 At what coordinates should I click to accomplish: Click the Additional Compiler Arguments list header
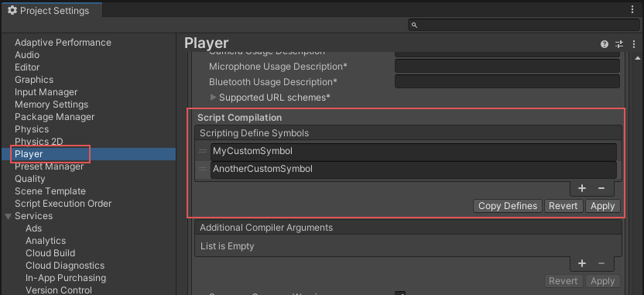[x=408, y=228]
